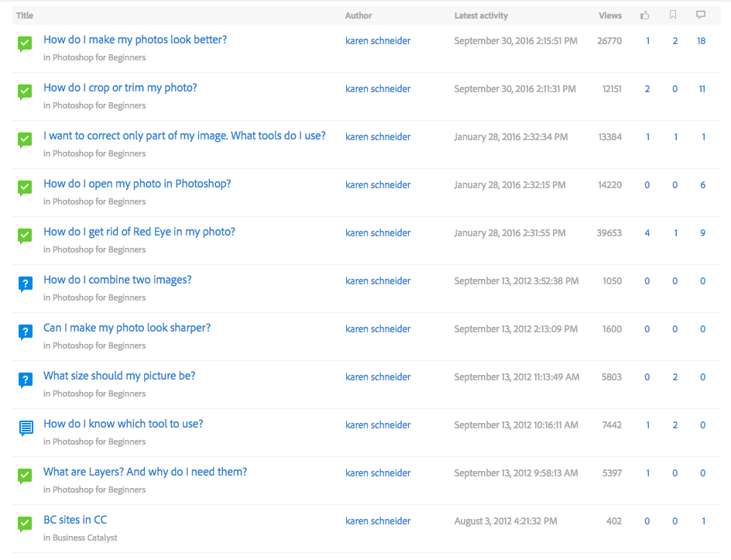Open the Business Catalyst community link

point(84,538)
